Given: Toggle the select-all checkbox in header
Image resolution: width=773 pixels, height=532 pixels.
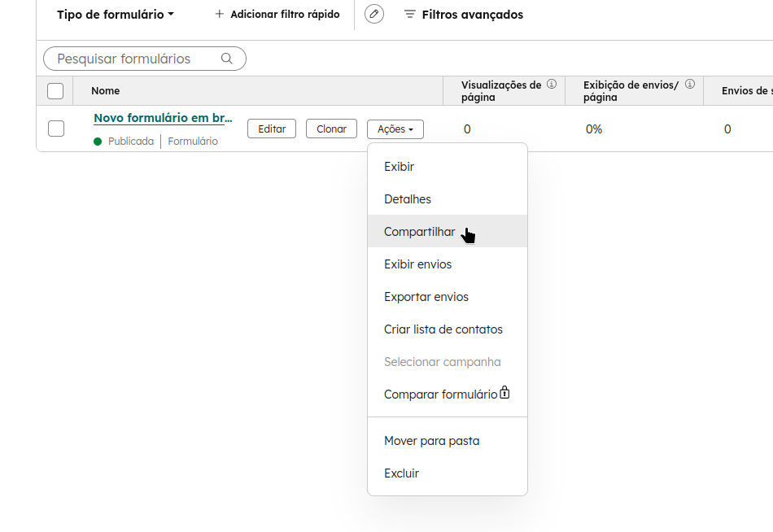Looking at the screenshot, I should [x=55, y=91].
